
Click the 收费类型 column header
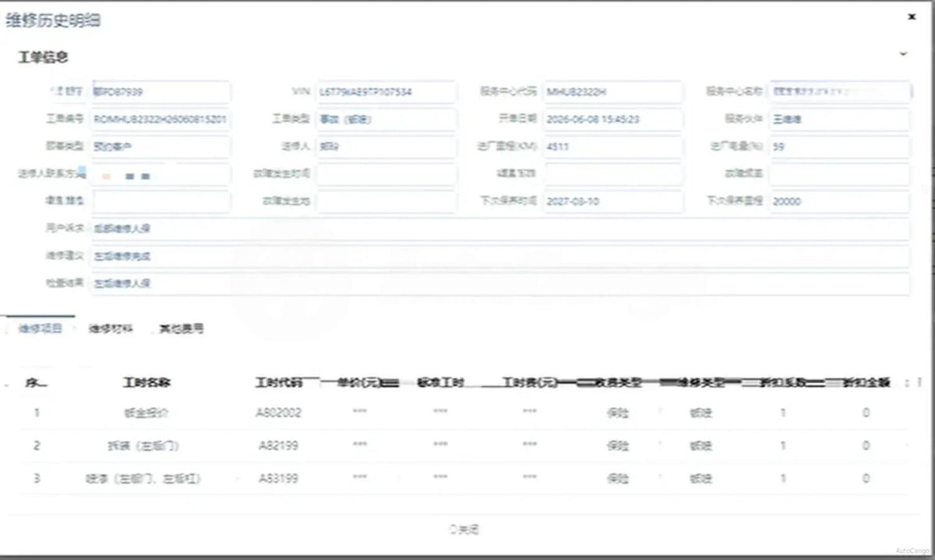coord(618,382)
